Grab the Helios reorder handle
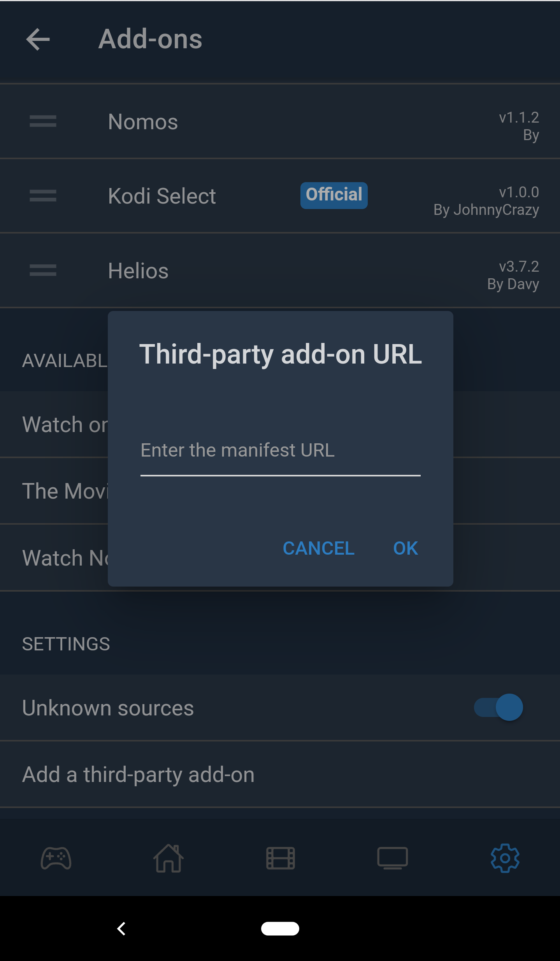 click(43, 270)
